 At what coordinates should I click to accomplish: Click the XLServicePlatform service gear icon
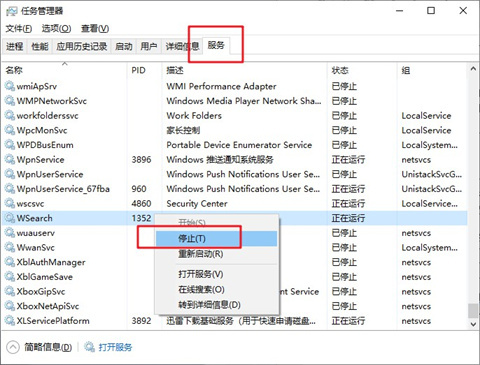coord(10,321)
